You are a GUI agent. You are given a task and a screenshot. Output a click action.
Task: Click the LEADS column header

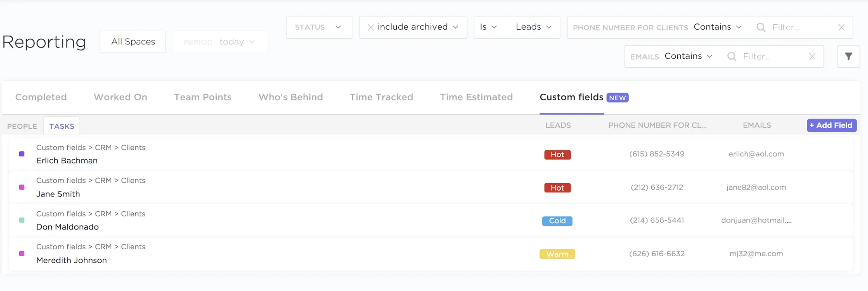(x=558, y=126)
